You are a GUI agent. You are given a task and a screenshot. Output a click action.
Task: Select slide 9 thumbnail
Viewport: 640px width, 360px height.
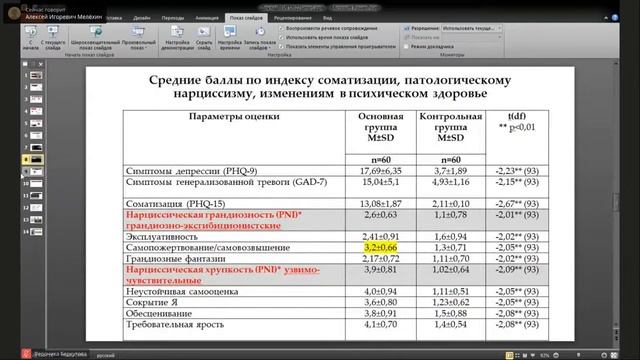(36, 171)
